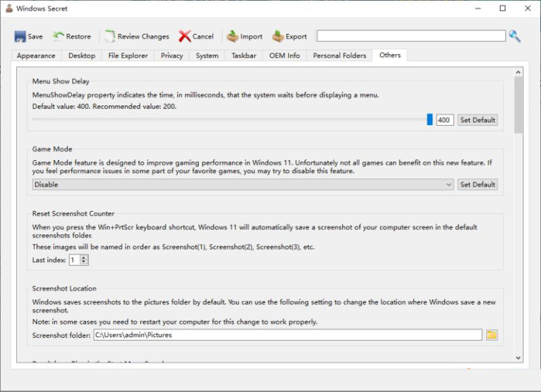Click the 400 delay value field
This screenshot has width=541, height=392.
pos(445,120)
